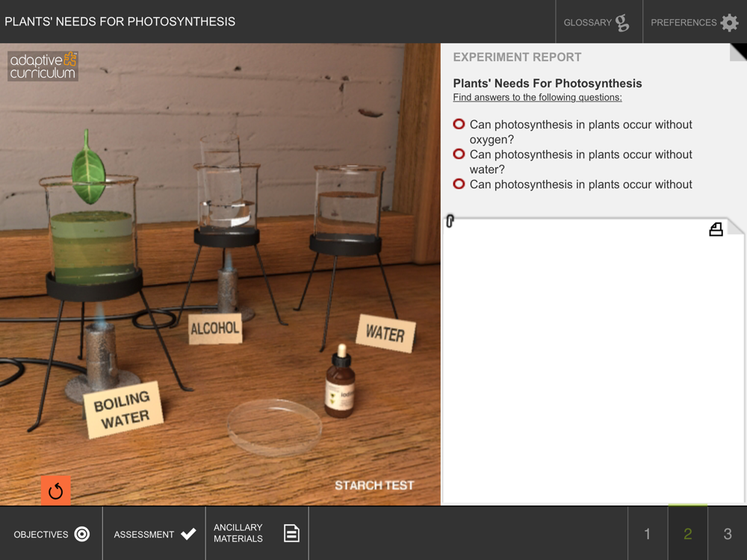Open Preferences gear settings
The height and width of the screenshot is (560, 747).
point(695,22)
